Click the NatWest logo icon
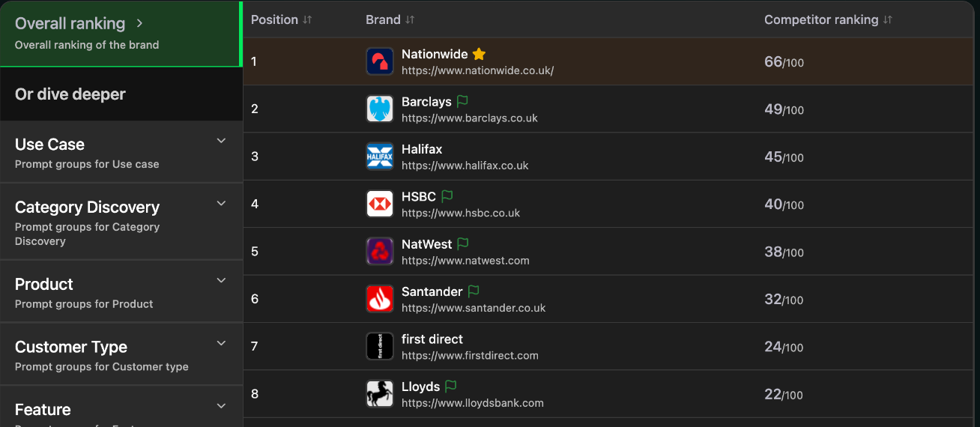This screenshot has height=427, width=980. coord(380,252)
